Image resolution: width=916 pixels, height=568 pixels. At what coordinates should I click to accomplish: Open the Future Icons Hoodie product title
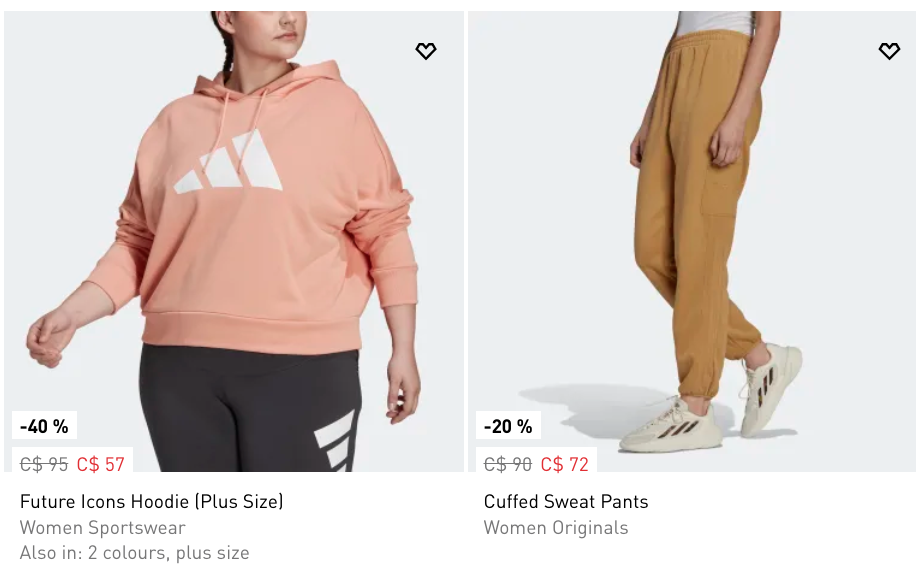click(151, 501)
